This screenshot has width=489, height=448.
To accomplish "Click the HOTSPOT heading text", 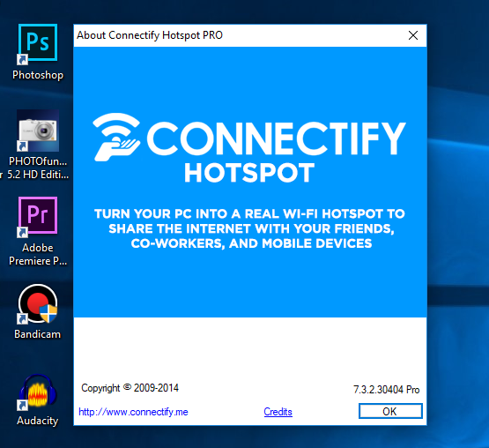I will (x=249, y=173).
